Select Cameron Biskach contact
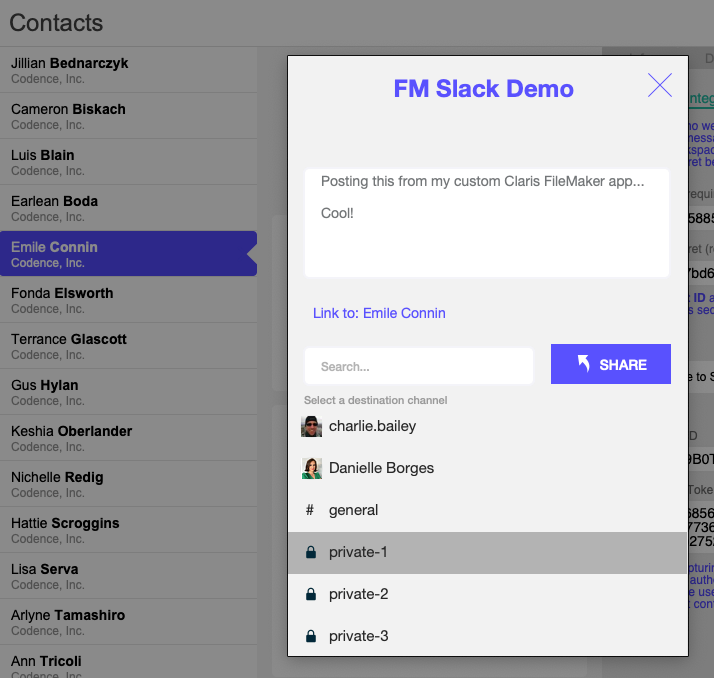The image size is (714, 678). point(128,116)
